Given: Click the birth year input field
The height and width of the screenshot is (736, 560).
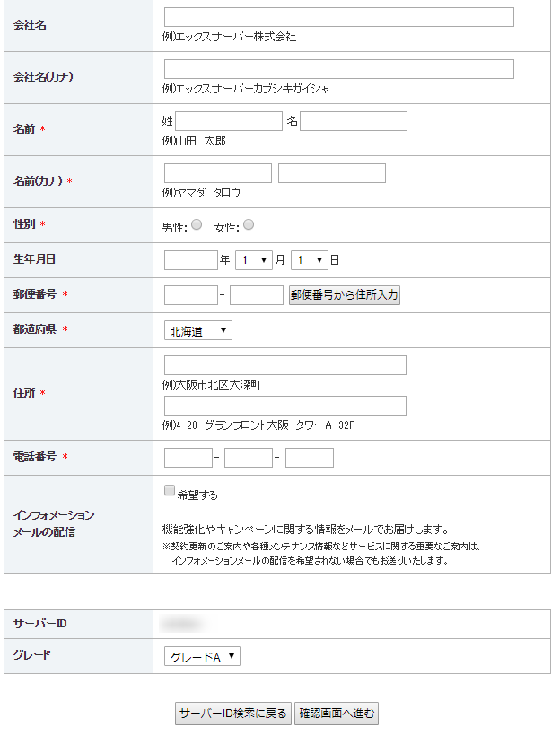Looking at the screenshot, I should point(191,260).
